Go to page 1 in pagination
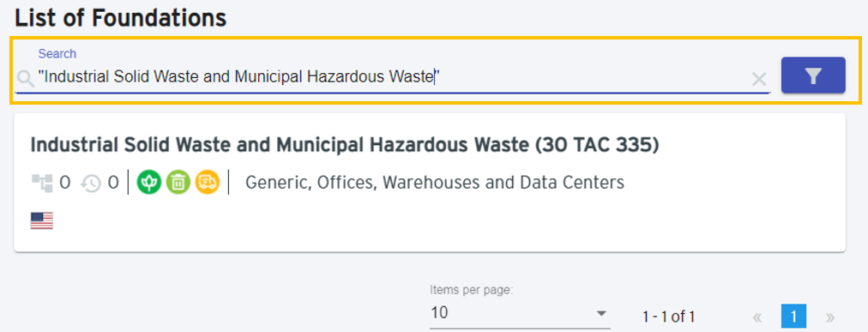 [793, 317]
